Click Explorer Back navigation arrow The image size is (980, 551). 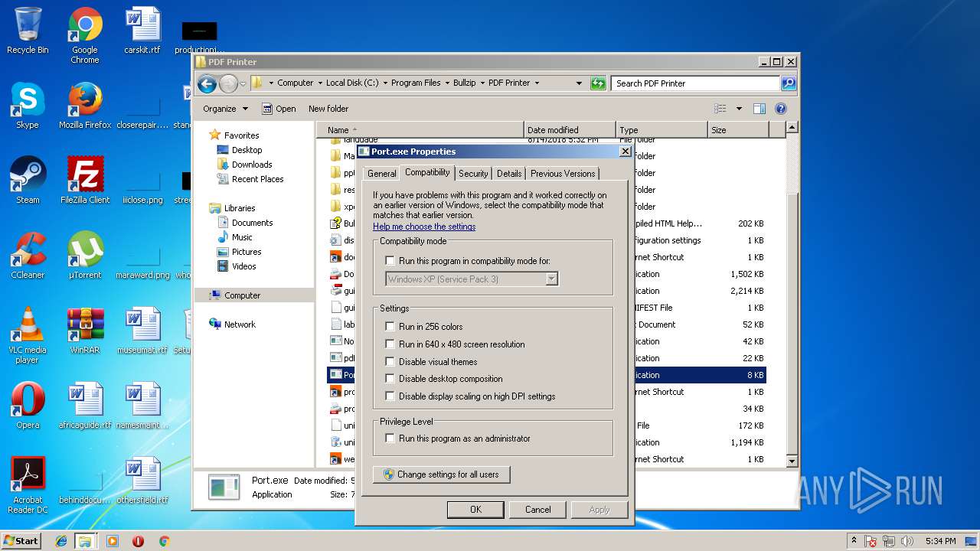[207, 83]
